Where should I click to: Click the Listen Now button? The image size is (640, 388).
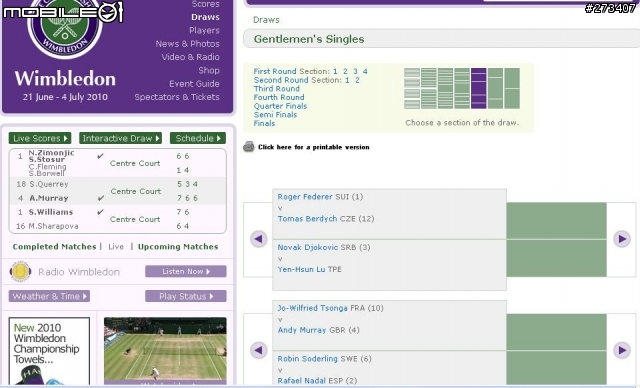tap(186, 271)
